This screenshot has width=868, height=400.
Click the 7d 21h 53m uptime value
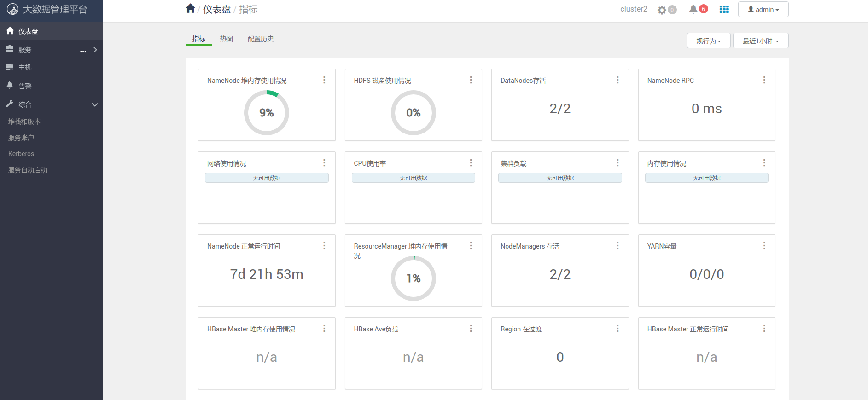267,274
